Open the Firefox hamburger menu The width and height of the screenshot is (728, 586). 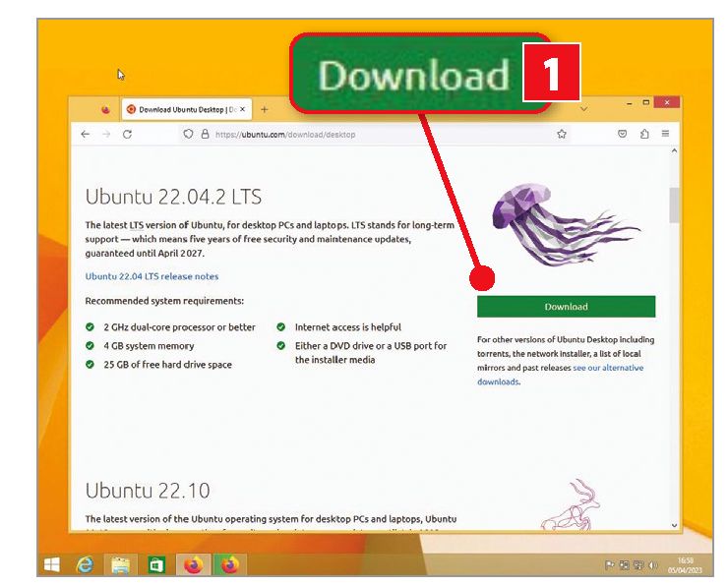tap(665, 134)
